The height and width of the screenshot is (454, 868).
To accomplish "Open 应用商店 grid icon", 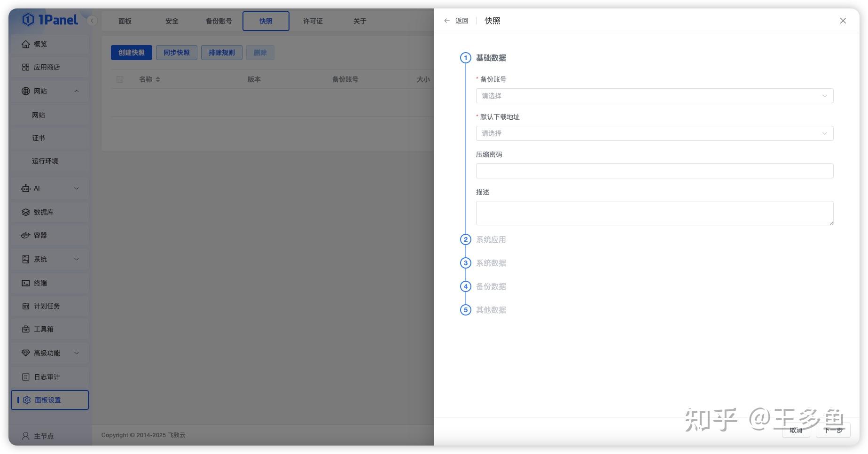I will pos(26,67).
